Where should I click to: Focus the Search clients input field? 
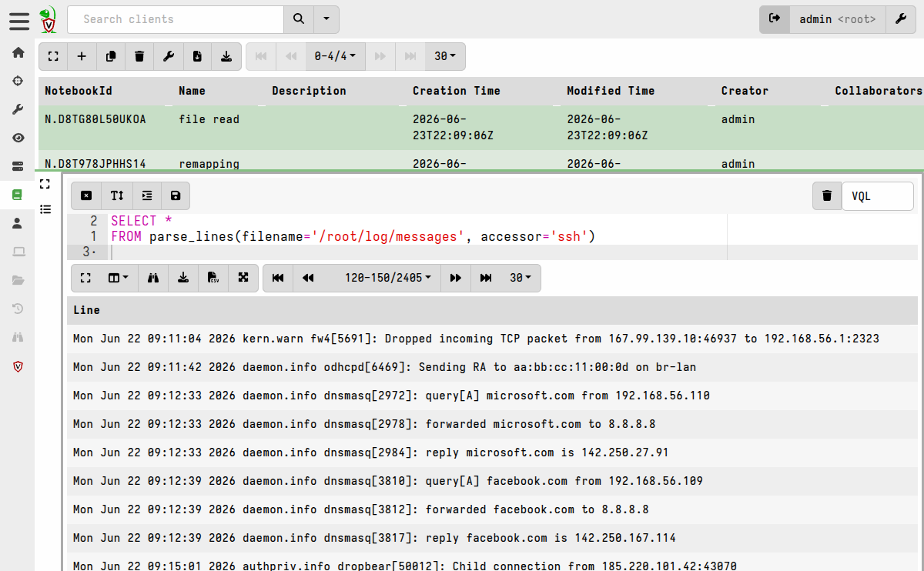[x=176, y=19]
